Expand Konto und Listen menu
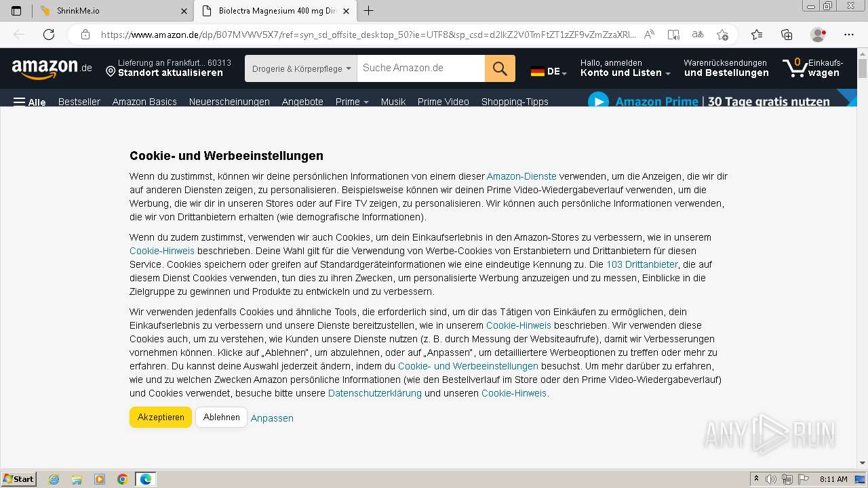The image size is (868, 488). point(625,68)
